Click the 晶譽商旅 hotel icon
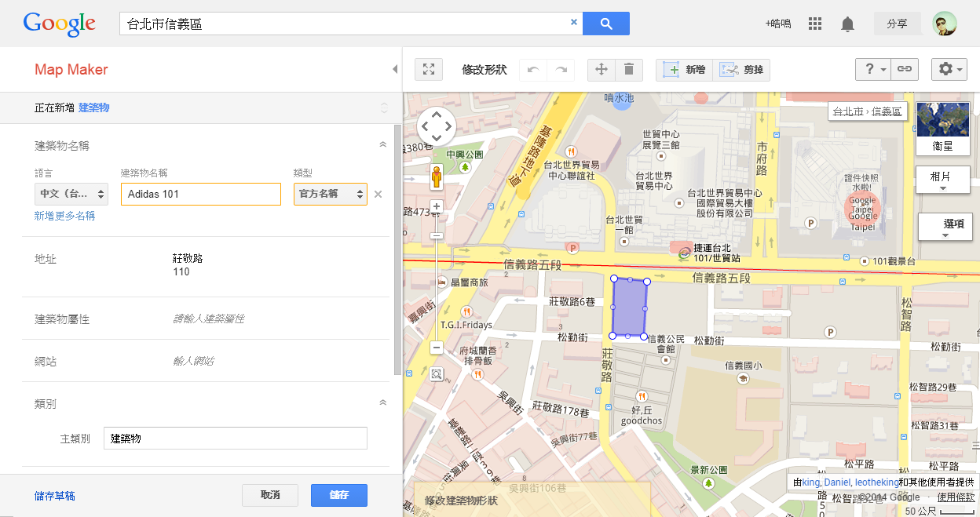This screenshot has width=980, height=517. coord(441,281)
